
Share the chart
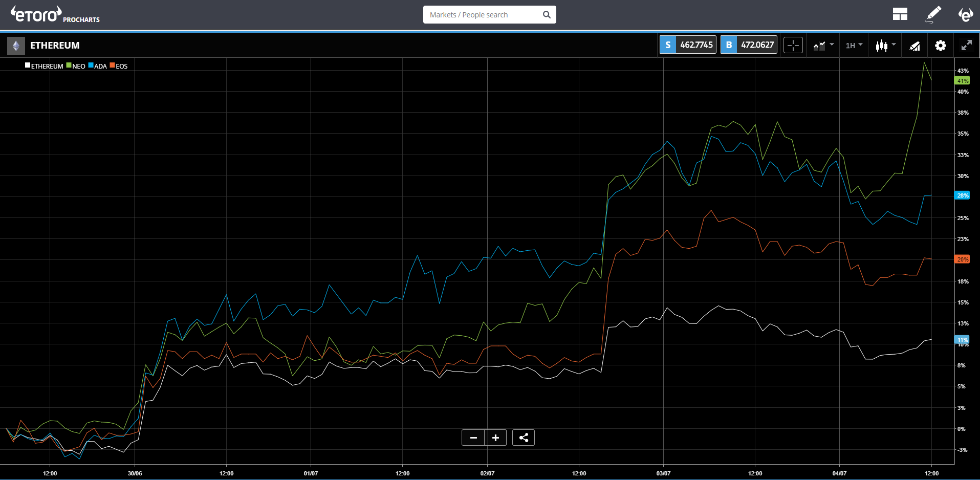(x=524, y=438)
